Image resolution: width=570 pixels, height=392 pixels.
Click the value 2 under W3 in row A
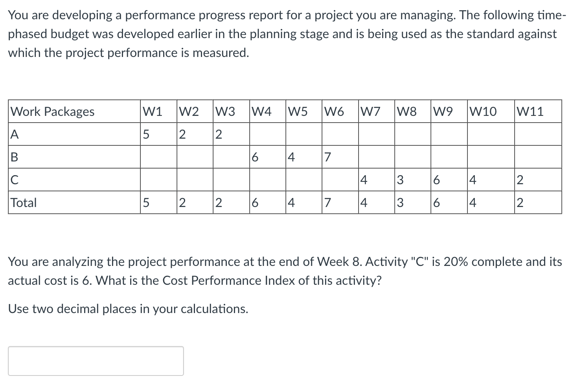tap(219, 134)
